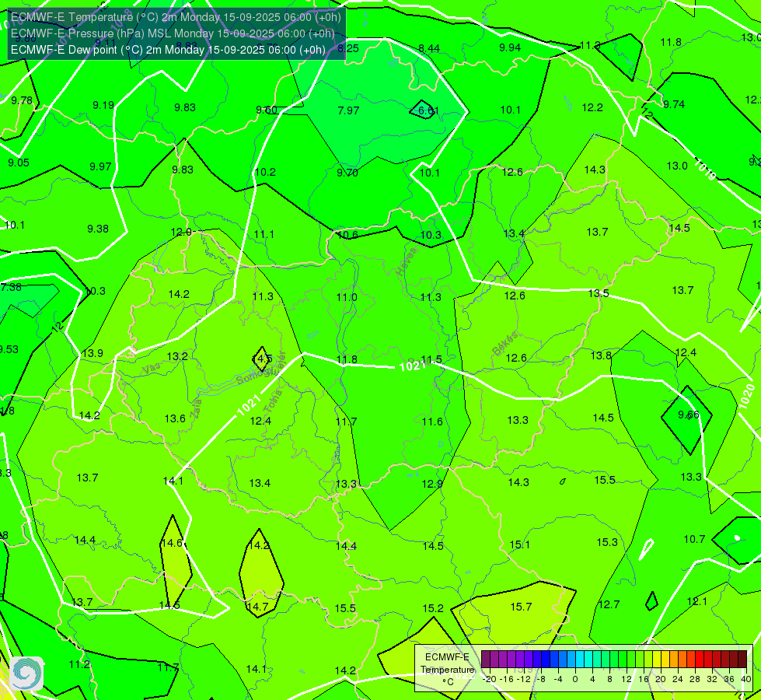The image size is (761, 700).
Task: Click the Békés county label
Action: [504, 344]
